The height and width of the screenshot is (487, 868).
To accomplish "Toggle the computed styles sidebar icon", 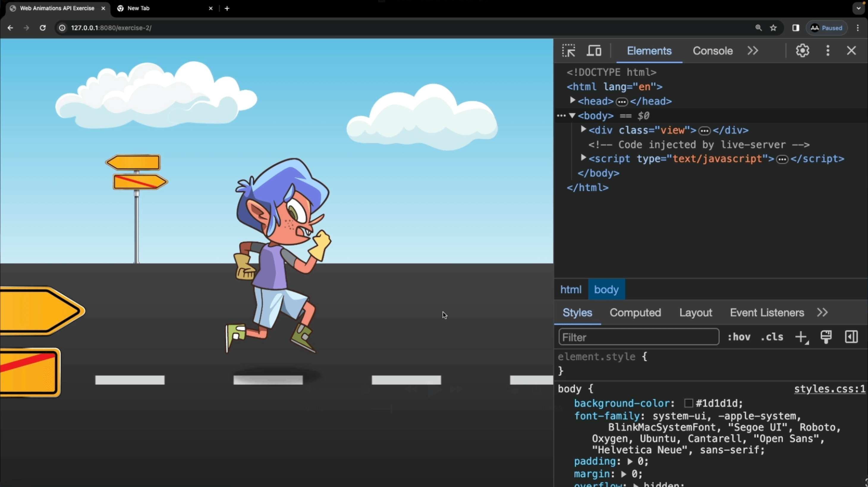I will (851, 337).
